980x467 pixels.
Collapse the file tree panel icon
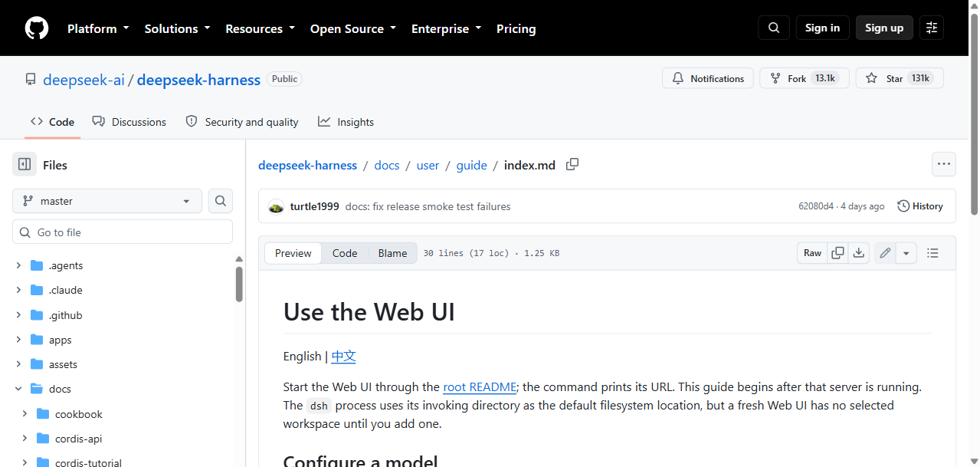click(25, 165)
